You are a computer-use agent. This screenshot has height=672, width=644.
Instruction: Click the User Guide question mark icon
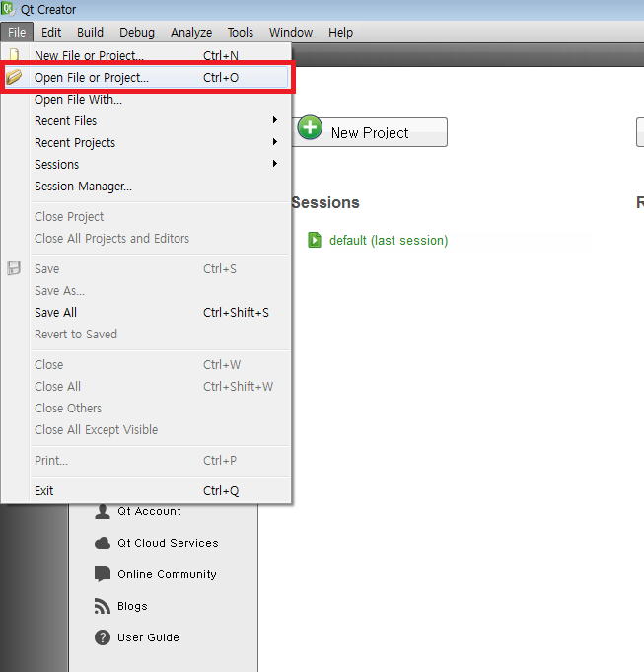click(x=103, y=637)
